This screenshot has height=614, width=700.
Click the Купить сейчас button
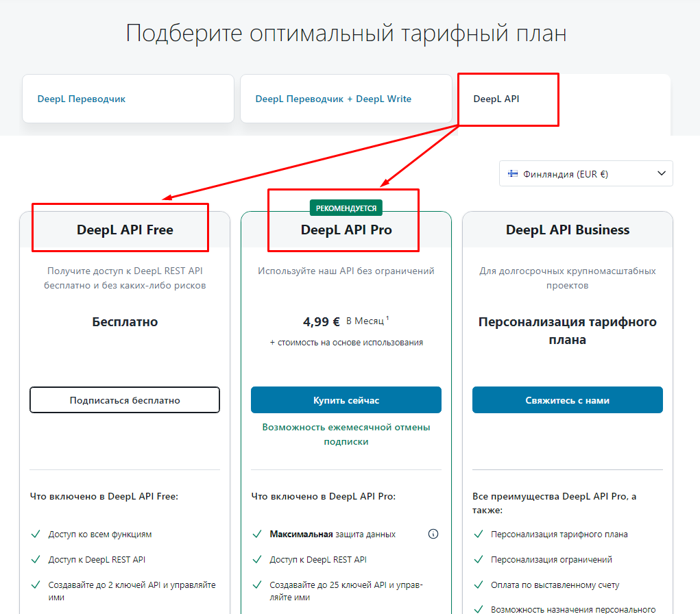click(x=346, y=400)
